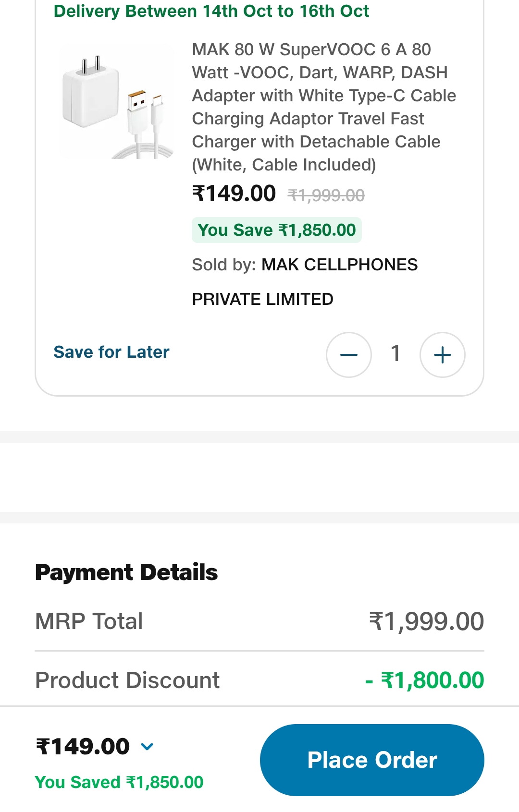This screenshot has height=812, width=519.
Task: Tap the Payment Details heading
Action: [x=126, y=572]
